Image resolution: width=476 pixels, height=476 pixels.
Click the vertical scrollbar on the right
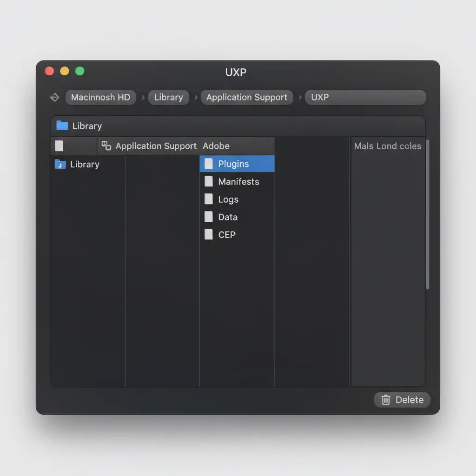[427, 214]
